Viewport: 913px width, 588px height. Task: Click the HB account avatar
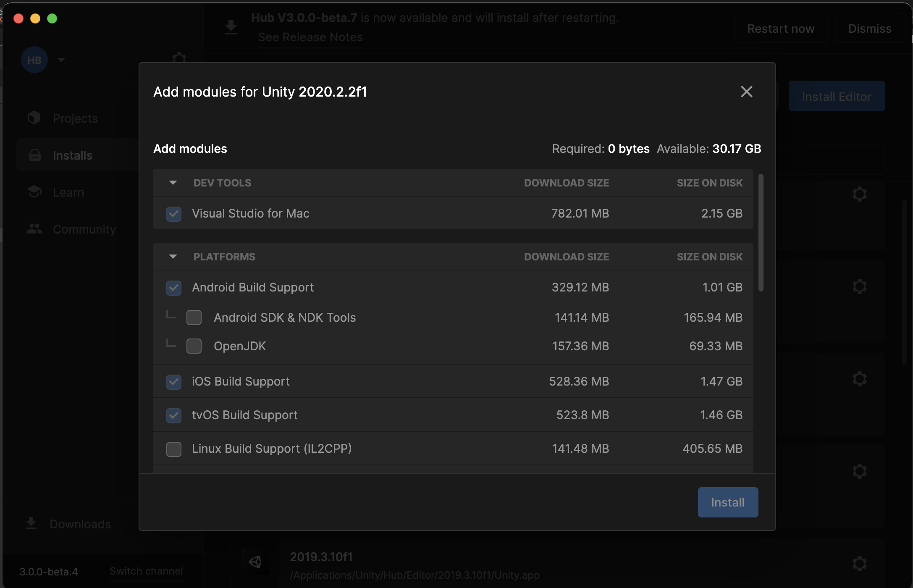tap(34, 60)
